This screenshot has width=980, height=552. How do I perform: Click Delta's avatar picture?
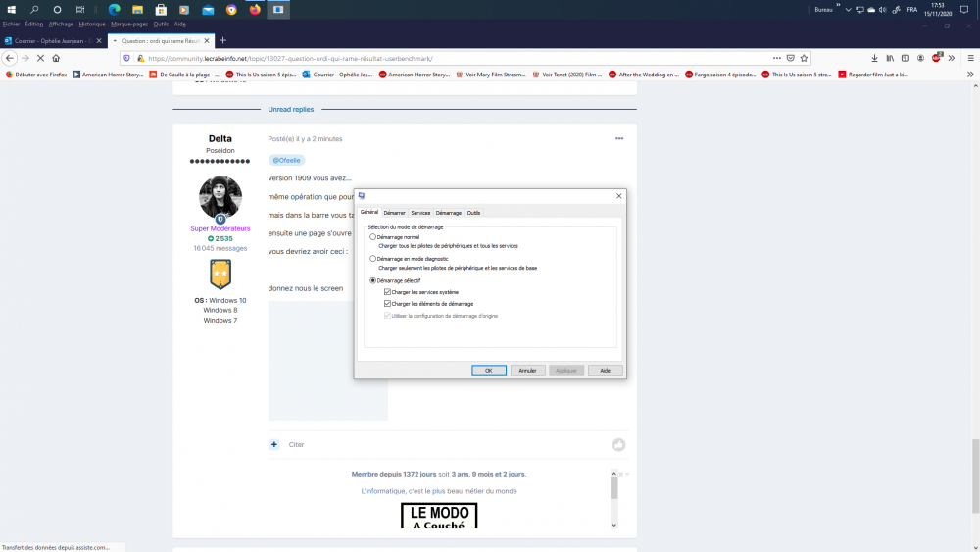click(x=220, y=197)
